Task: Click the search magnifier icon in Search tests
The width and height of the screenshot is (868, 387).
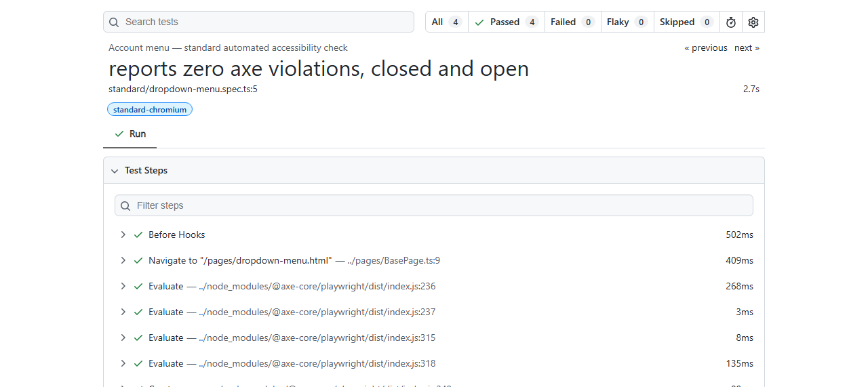Action: 114,22
